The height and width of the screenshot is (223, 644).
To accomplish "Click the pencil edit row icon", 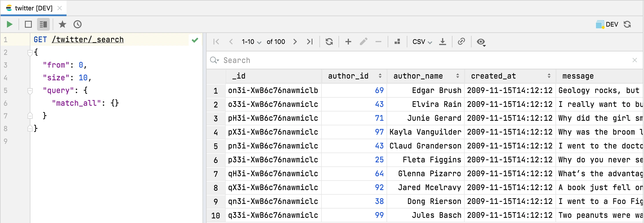I will coord(364,42).
